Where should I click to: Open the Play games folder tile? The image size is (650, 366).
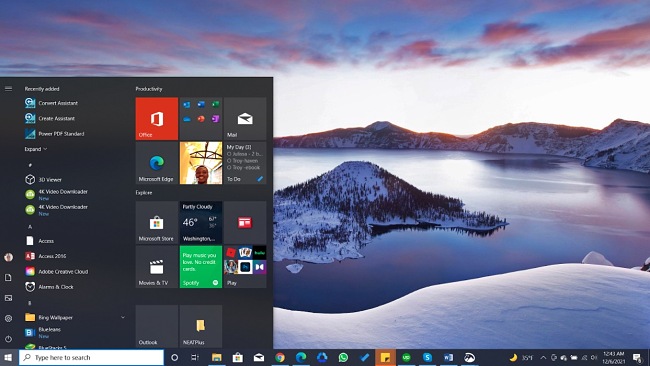click(x=245, y=267)
